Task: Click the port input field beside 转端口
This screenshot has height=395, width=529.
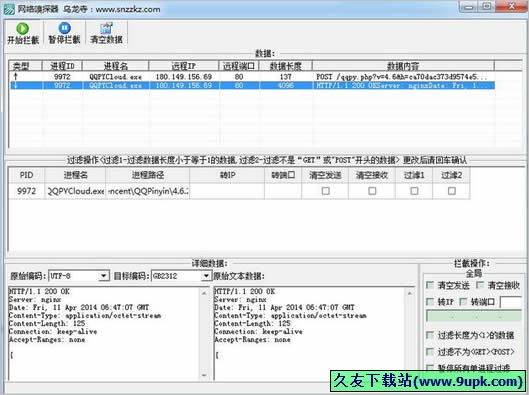Action: 510,302
